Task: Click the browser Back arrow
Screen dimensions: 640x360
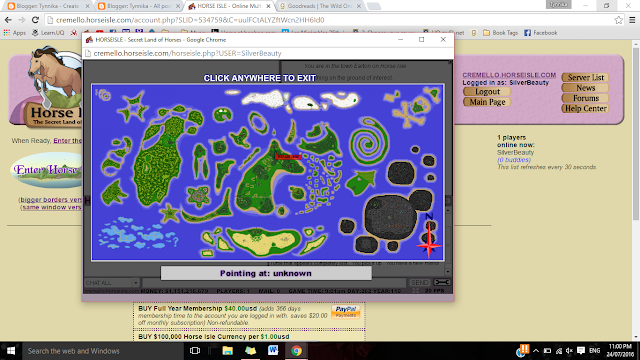Action: click(x=8, y=20)
